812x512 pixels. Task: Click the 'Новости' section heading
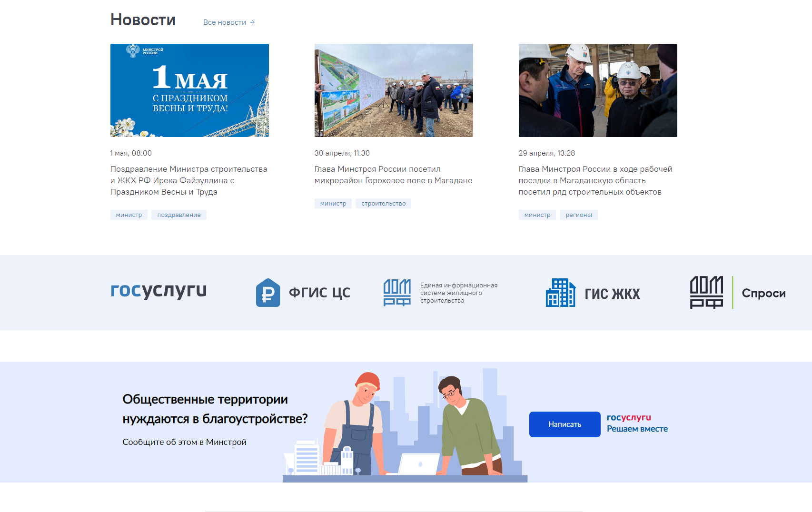[x=143, y=20]
